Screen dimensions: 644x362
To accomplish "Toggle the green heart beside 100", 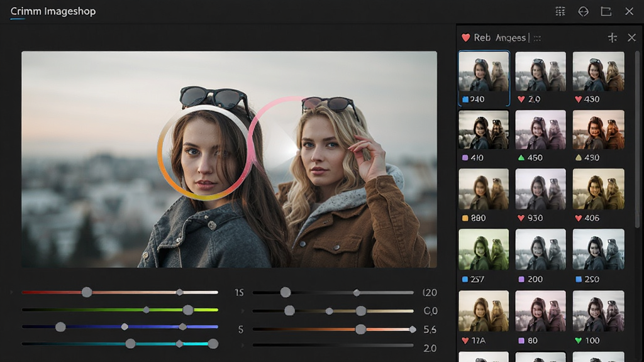I will pyautogui.click(x=579, y=341).
